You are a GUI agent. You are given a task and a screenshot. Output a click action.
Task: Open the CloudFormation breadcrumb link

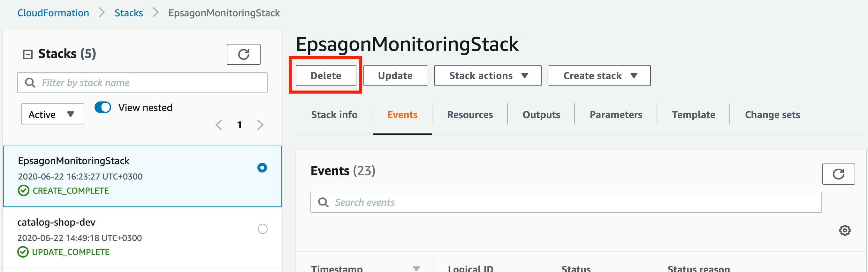click(x=53, y=13)
